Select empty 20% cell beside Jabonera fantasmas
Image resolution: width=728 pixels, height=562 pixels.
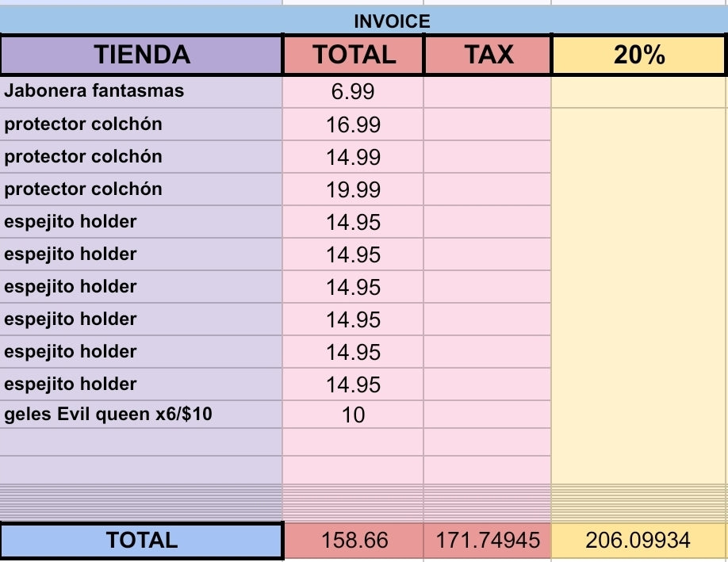point(639,92)
